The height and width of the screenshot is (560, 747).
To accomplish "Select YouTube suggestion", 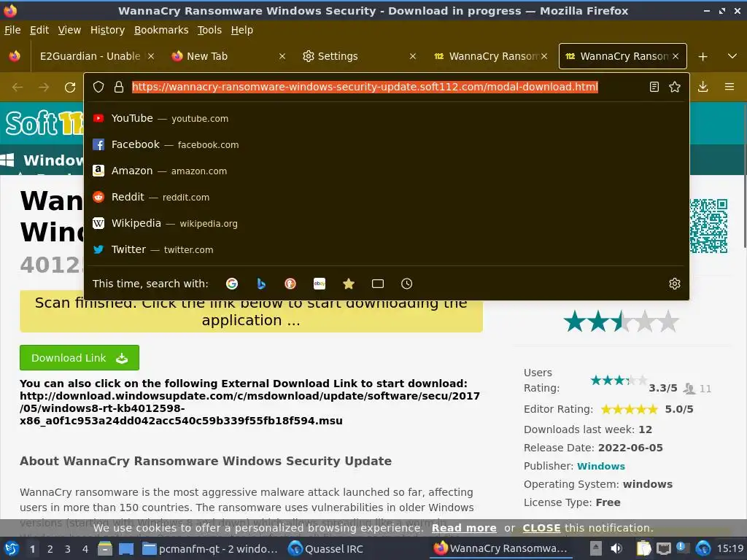I will point(386,118).
